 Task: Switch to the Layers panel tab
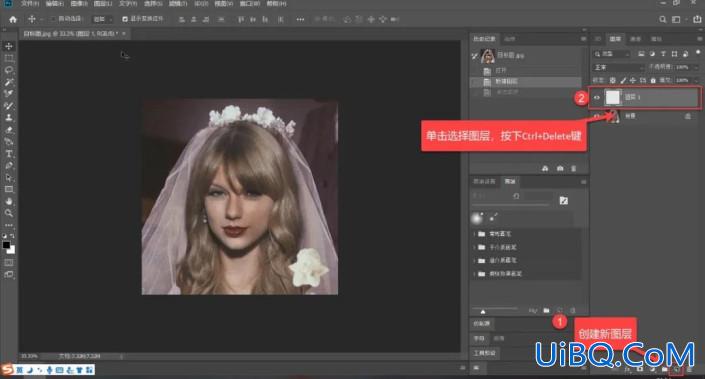[615, 39]
